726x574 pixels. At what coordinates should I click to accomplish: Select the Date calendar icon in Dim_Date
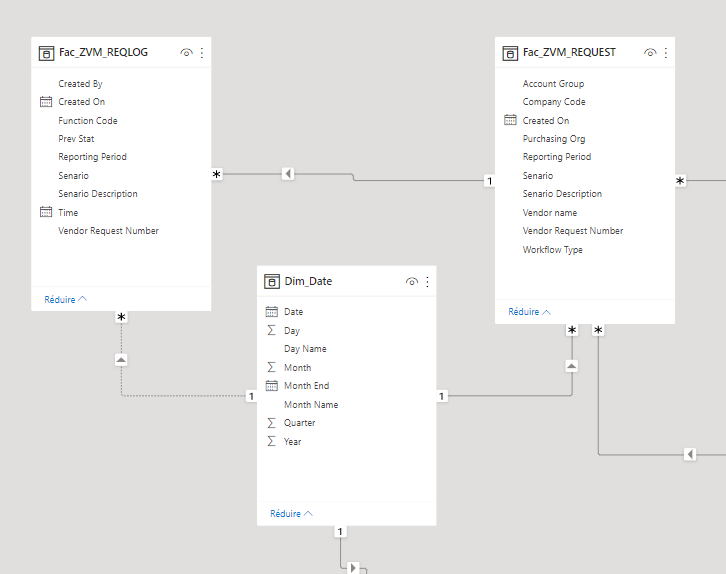(x=272, y=312)
